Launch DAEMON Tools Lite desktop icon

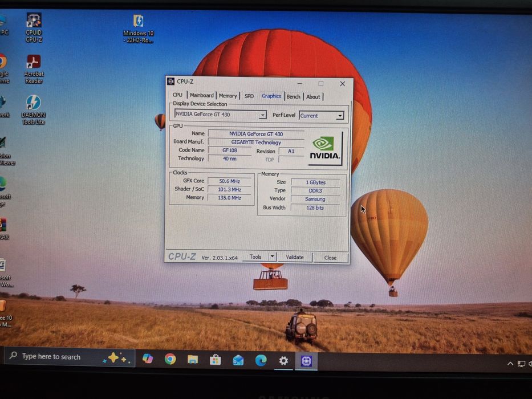pos(33,109)
